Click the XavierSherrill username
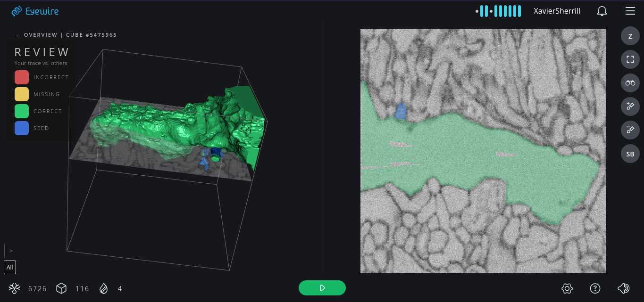Image resolution: width=644 pixels, height=302 pixels. [x=557, y=11]
